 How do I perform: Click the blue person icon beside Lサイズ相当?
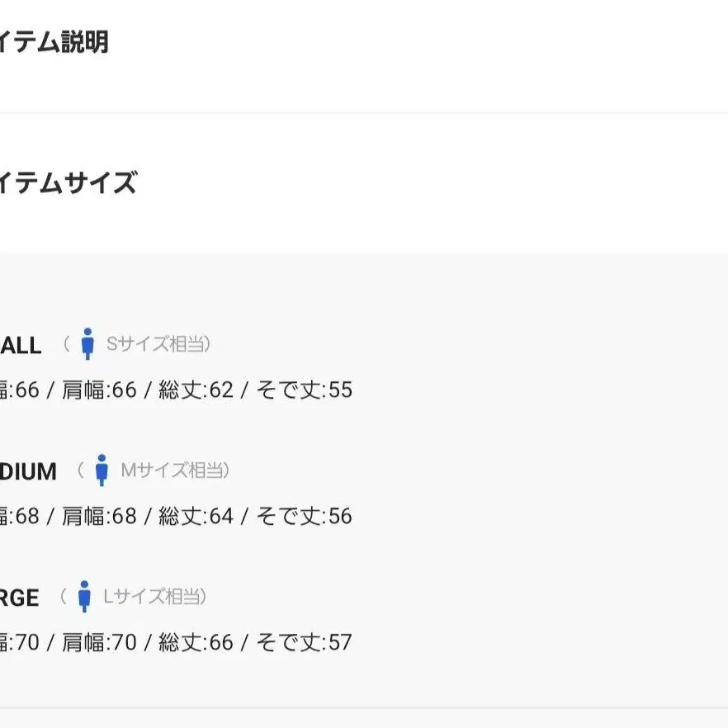(x=84, y=597)
